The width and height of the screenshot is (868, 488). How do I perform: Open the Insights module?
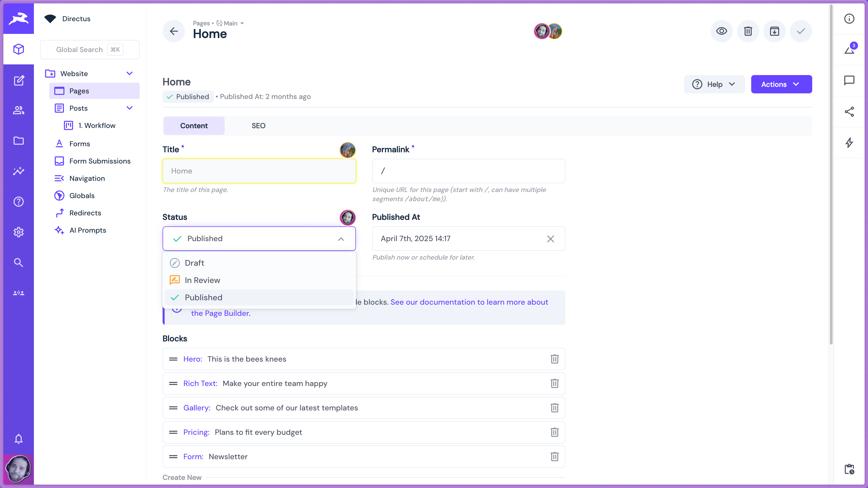(18, 171)
